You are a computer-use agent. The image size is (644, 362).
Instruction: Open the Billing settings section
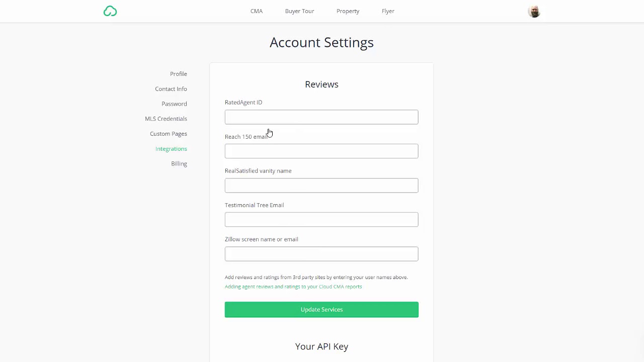179,164
